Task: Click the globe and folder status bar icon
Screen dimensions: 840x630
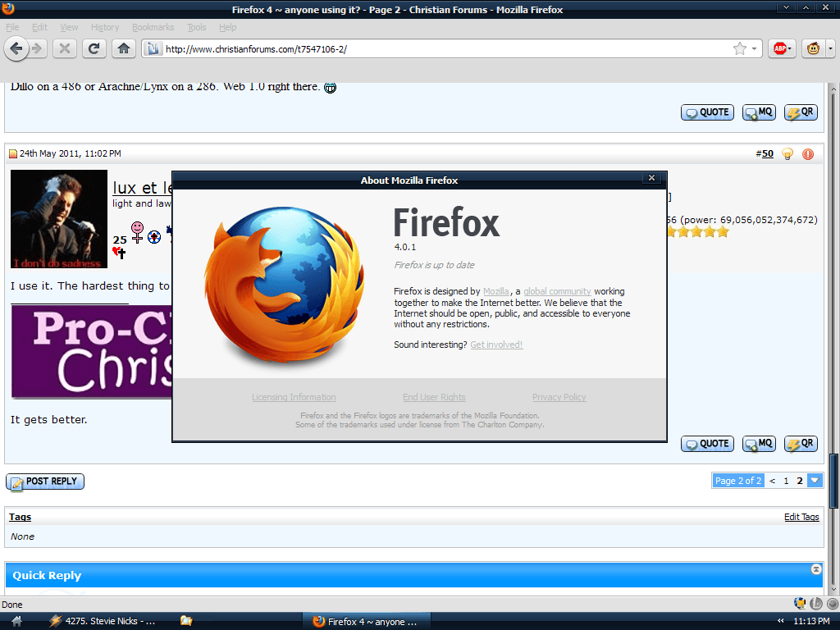Action: pyautogui.click(x=800, y=604)
